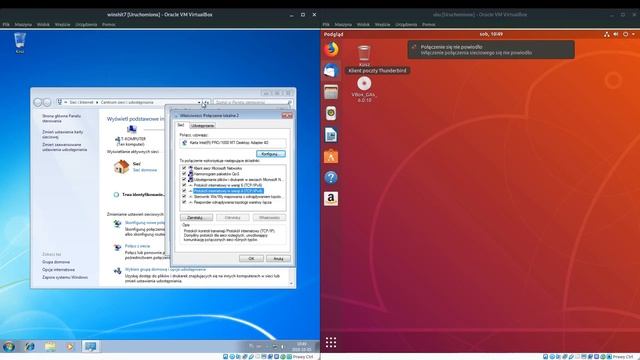640x360 pixels.
Task: Click scrollbar down arrow in Network Center
Action: tap(291, 283)
